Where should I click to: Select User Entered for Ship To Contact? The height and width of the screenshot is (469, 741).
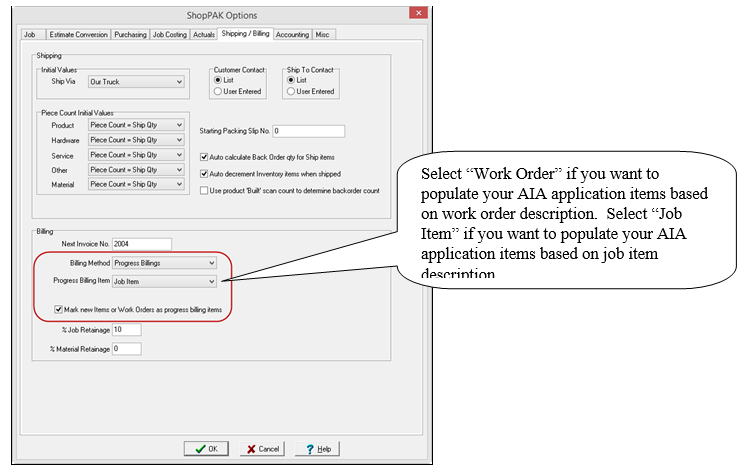(x=291, y=91)
